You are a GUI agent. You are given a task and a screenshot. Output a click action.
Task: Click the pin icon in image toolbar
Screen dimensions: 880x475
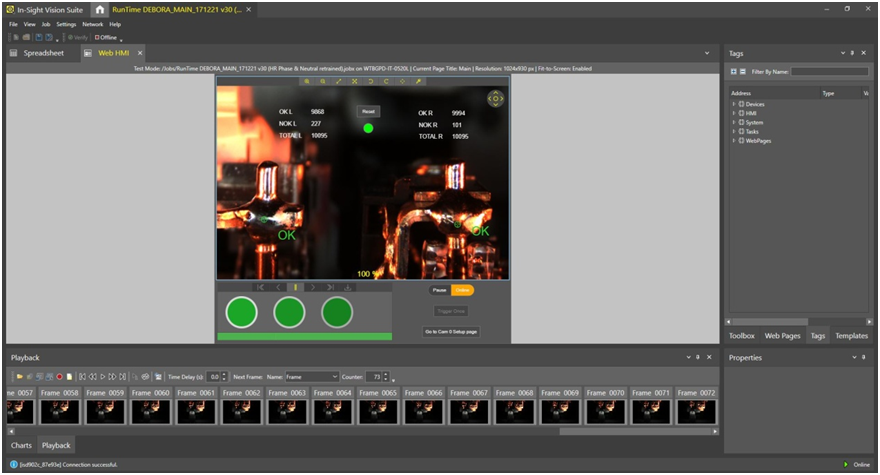point(418,81)
